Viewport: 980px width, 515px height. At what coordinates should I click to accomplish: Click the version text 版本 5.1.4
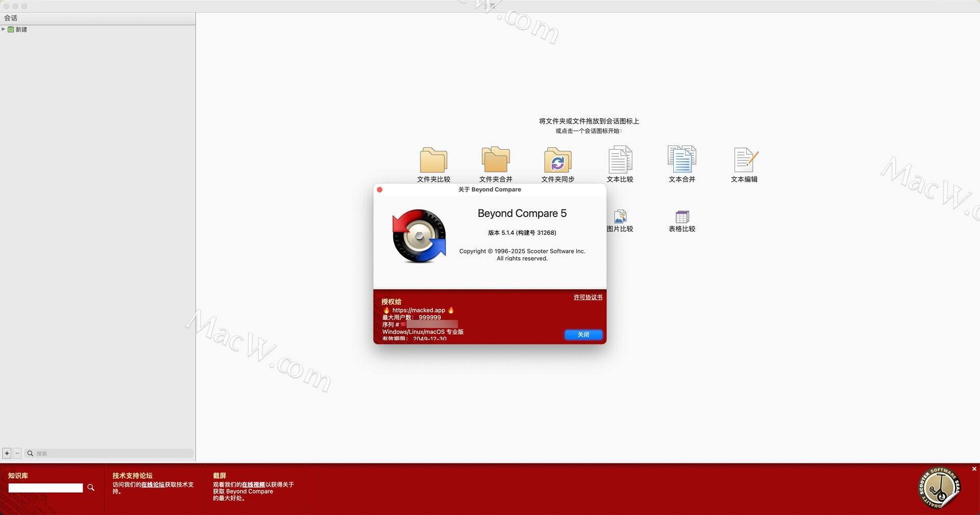click(x=522, y=232)
